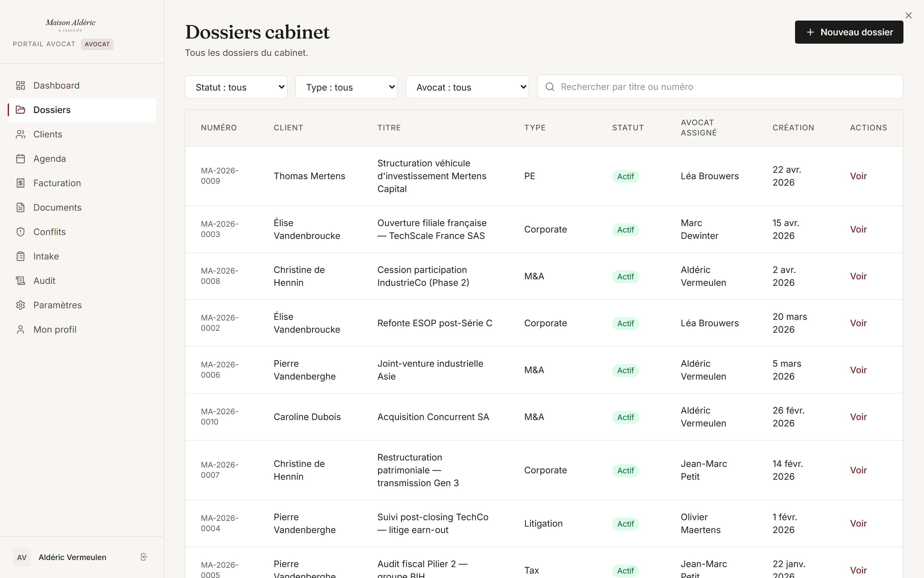Click dossier number MA-2026-0006
This screenshot has width=924, height=578.
click(219, 370)
